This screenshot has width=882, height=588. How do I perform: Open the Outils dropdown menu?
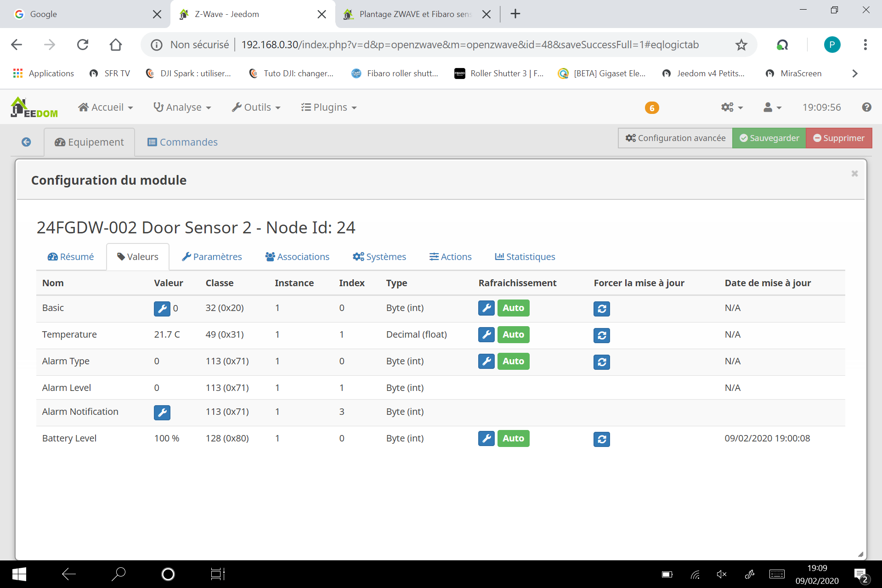[x=256, y=107]
